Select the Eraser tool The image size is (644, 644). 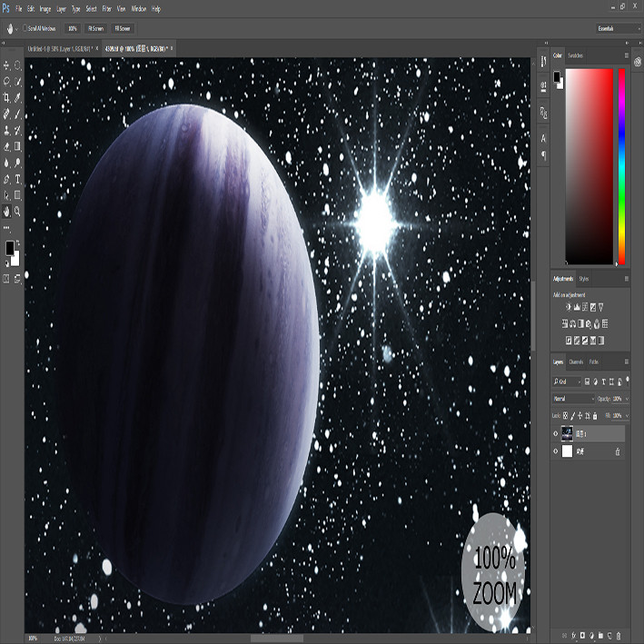coord(6,146)
